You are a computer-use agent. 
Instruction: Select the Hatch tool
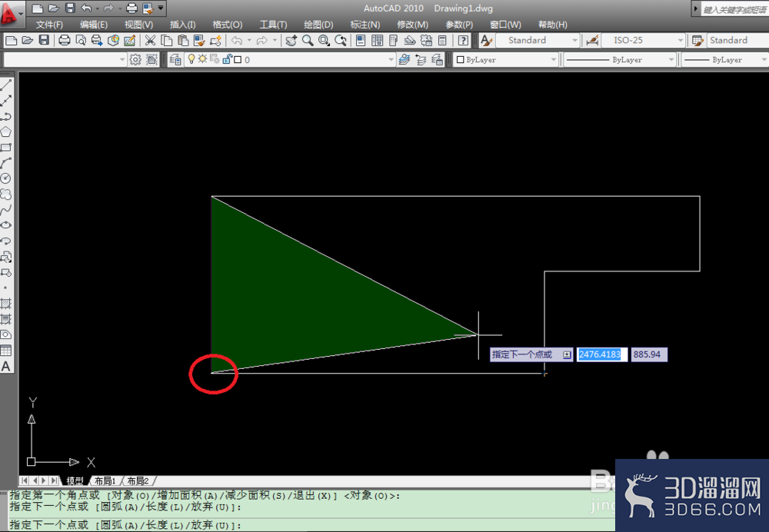pos(6,304)
